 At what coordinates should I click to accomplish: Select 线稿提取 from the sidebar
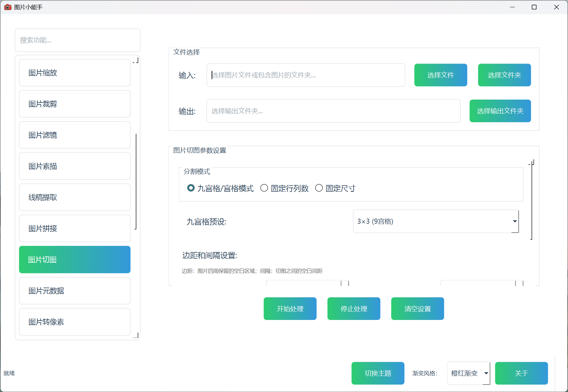click(x=74, y=197)
